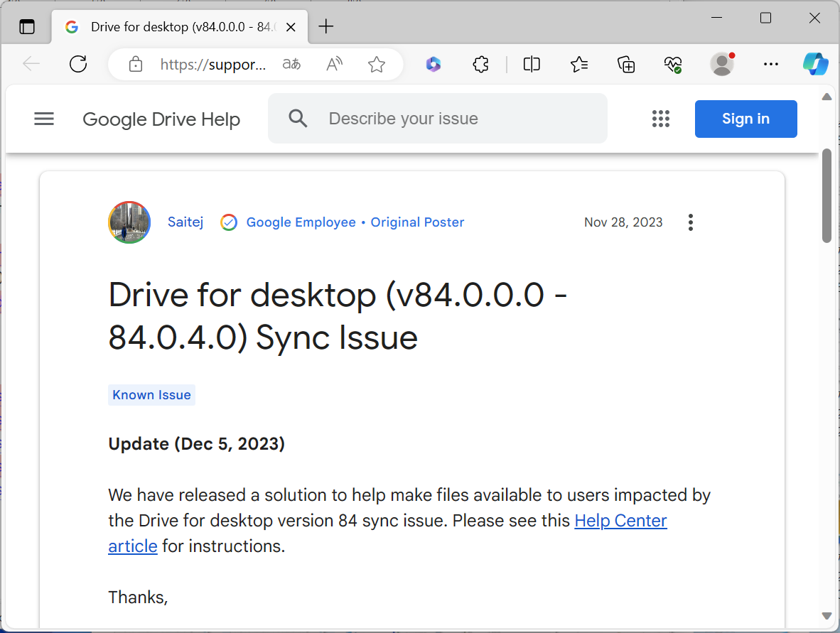Open Browser essentials heart icon

[673, 65]
